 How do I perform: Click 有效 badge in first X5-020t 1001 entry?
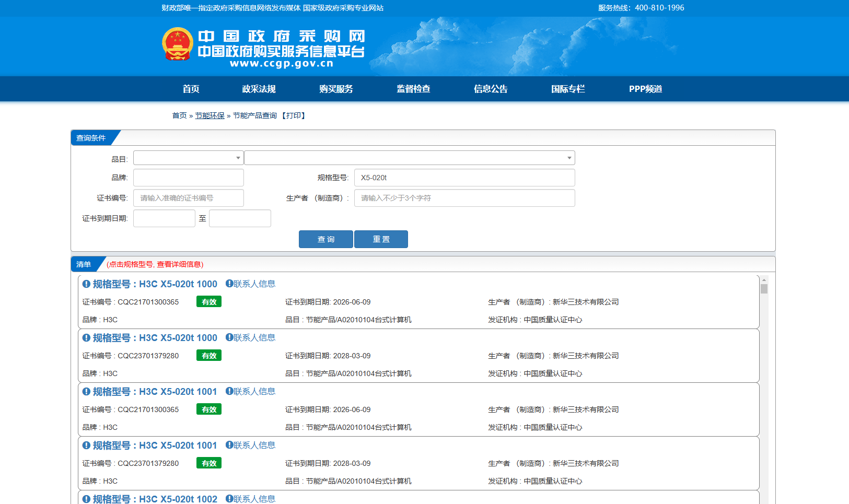click(209, 409)
